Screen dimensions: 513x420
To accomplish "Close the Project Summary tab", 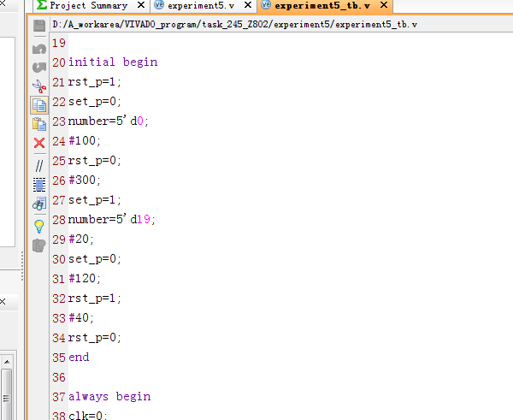I will [x=141, y=5].
